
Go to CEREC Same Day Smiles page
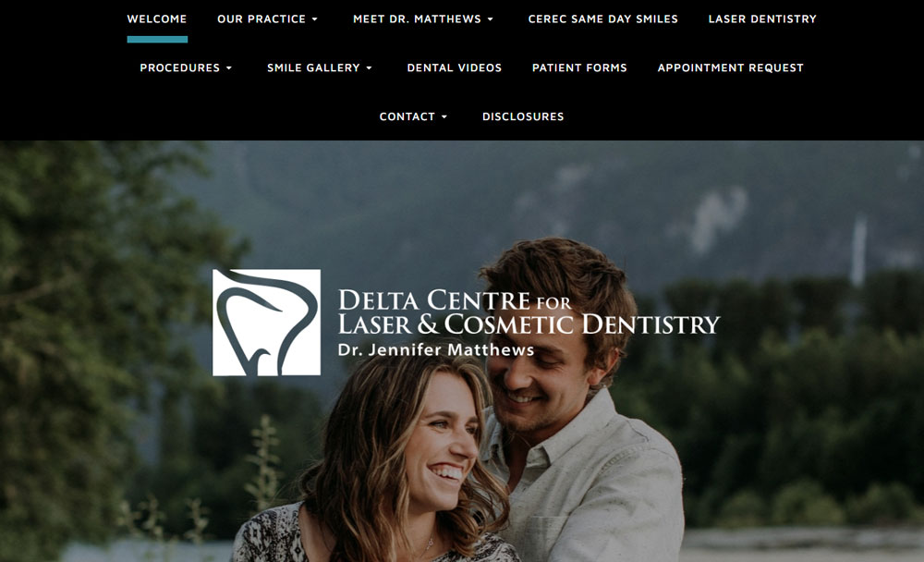click(602, 18)
